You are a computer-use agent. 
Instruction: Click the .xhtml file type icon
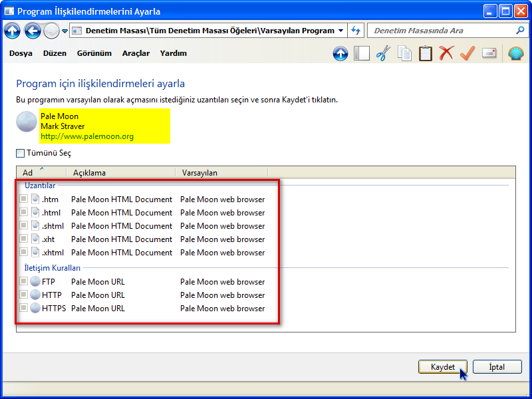click(35, 252)
